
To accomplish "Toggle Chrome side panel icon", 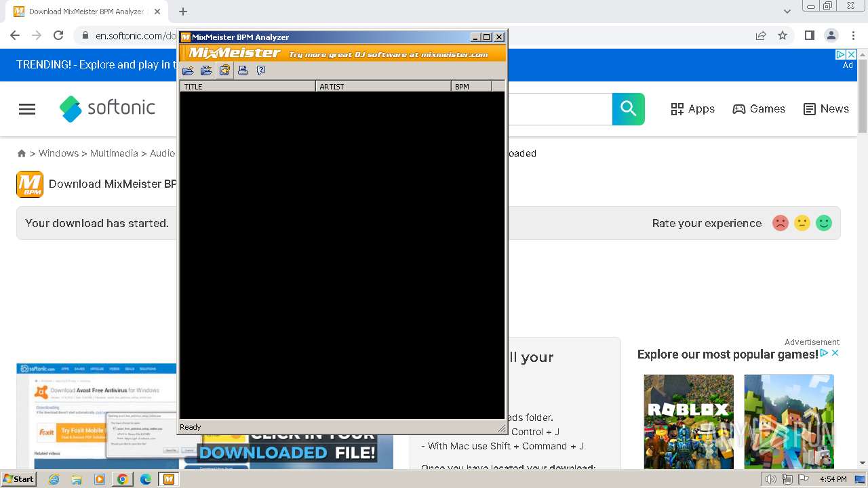I will click(809, 35).
